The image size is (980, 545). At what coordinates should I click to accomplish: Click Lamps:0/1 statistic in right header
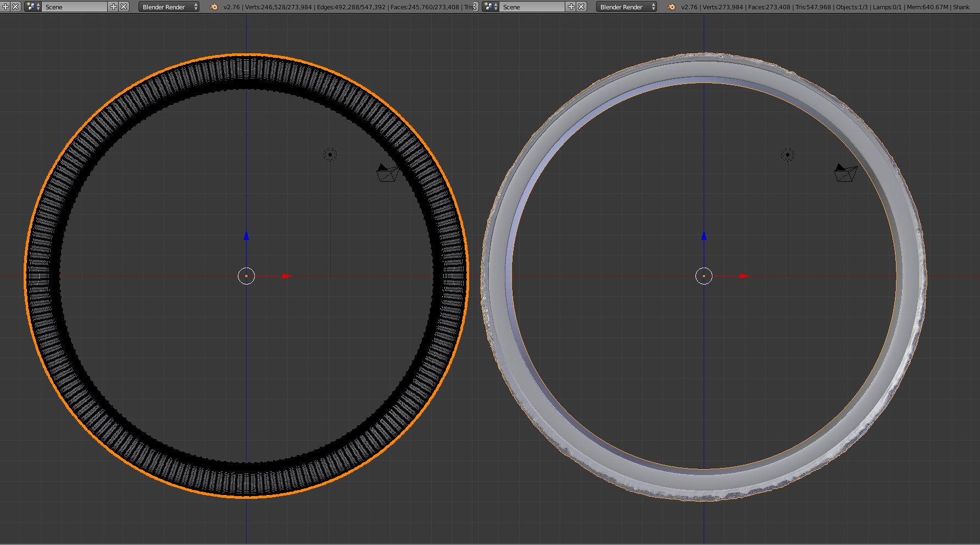[887, 7]
